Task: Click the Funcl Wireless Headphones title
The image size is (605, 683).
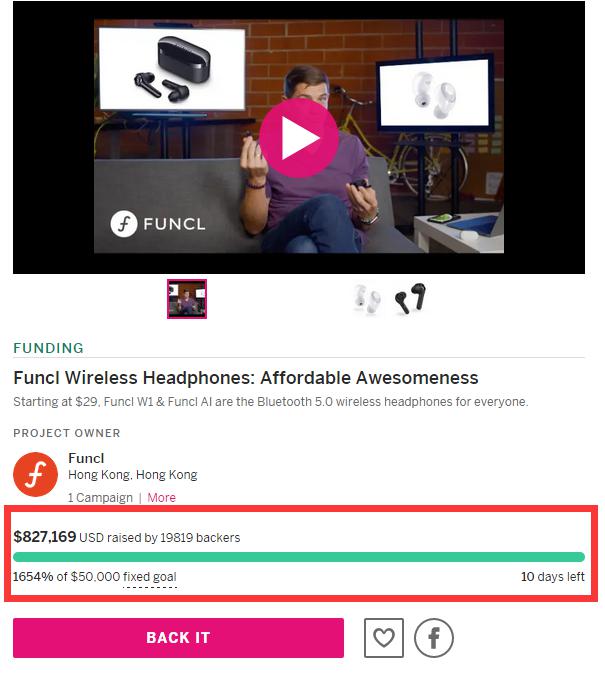Action: coord(246,378)
